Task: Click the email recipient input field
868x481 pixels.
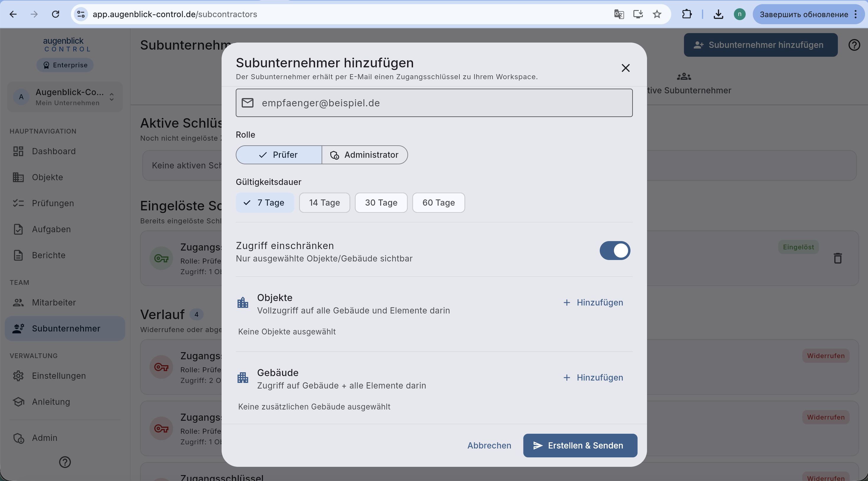Action: coord(434,103)
